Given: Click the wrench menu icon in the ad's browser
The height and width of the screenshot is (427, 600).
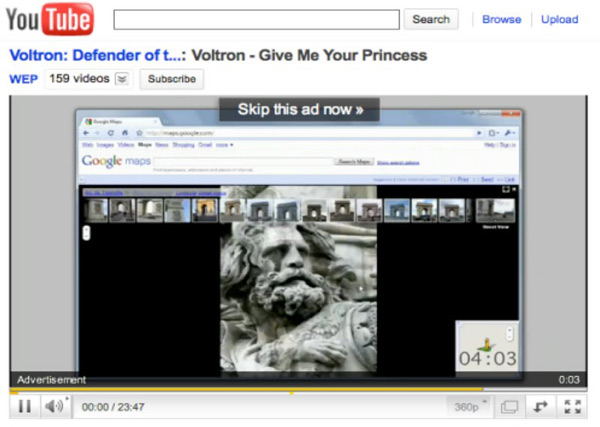Looking at the screenshot, I should click(510, 133).
